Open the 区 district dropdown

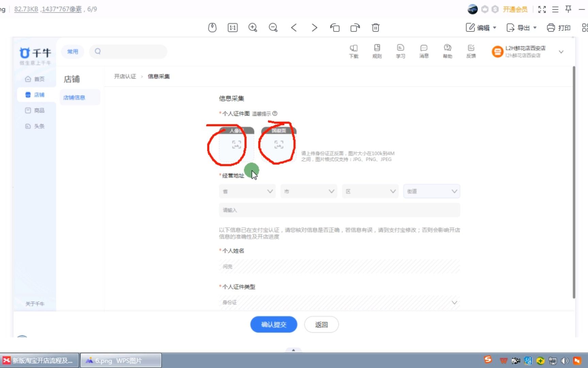[x=370, y=191]
